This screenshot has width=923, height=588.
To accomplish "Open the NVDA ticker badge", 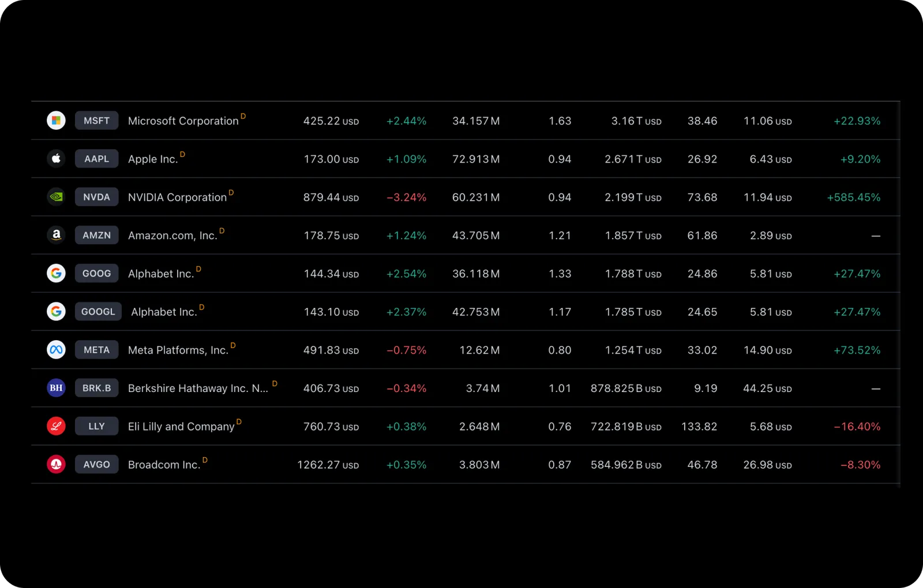I will [x=96, y=197].
